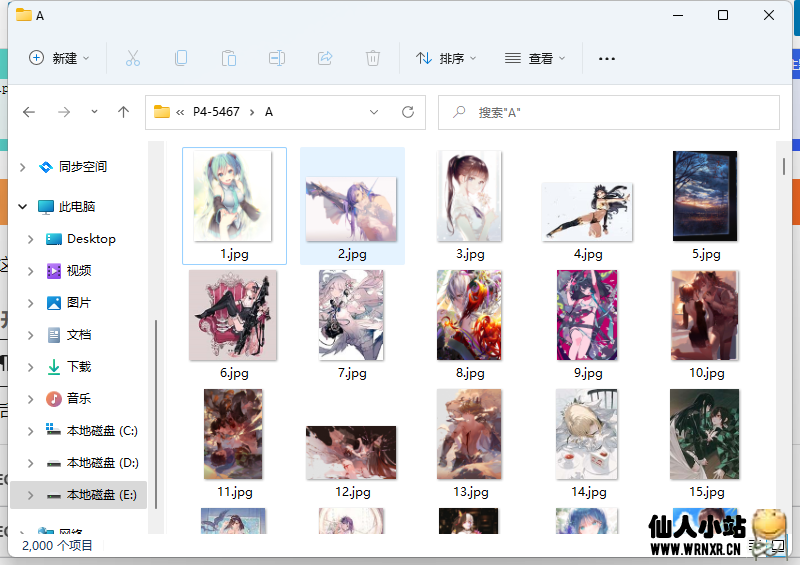Click the Music icon in sidebar
800x565 pixels.
pyautogui.click(x=54, y=399)
